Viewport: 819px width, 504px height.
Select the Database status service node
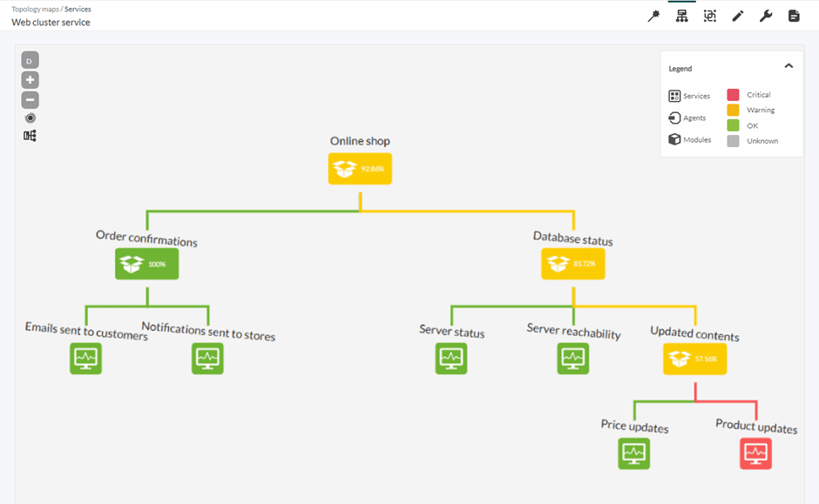pyautogui.click(x=572, y=264)
